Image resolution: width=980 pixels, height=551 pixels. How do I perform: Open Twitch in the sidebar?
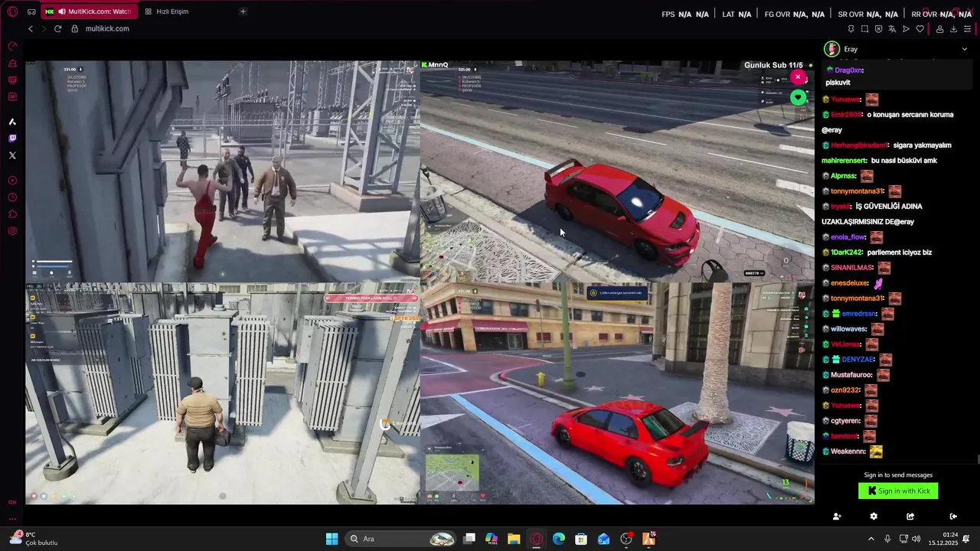[x=12, y=139]
